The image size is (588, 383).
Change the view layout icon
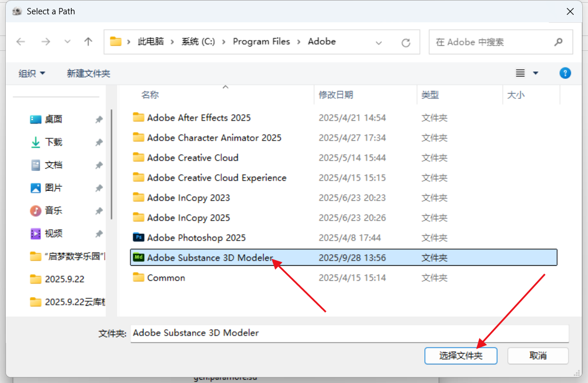click(x=520, y=73)
